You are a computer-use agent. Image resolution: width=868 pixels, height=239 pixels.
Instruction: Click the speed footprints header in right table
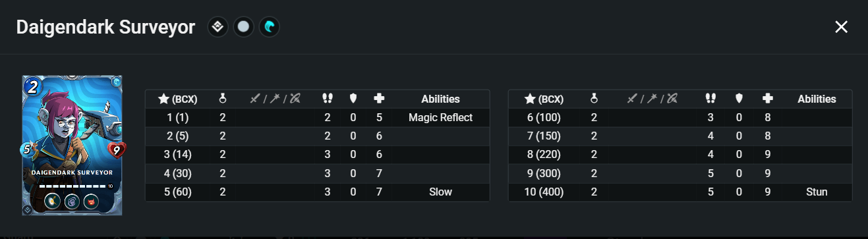click(710, 99)
